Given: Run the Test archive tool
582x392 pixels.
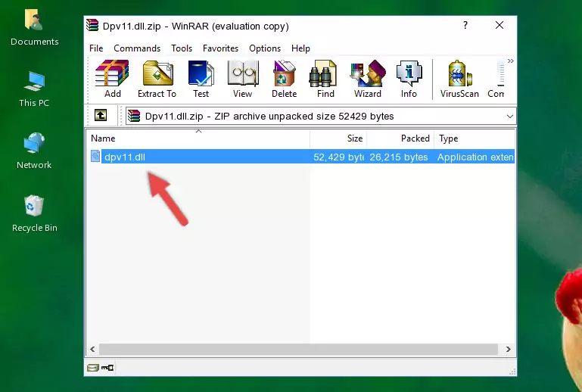Looking at the screenshot, I should 201,79.
